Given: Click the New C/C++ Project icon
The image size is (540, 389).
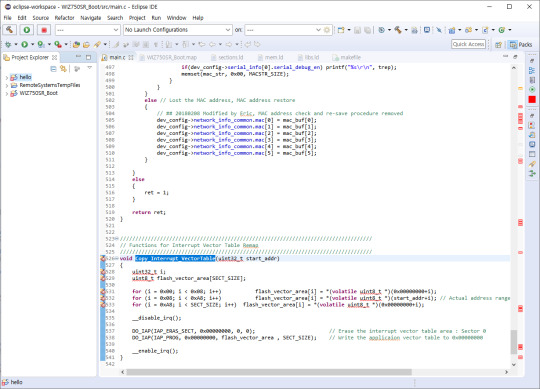Looking at the screenshot, I should [452, 30].
